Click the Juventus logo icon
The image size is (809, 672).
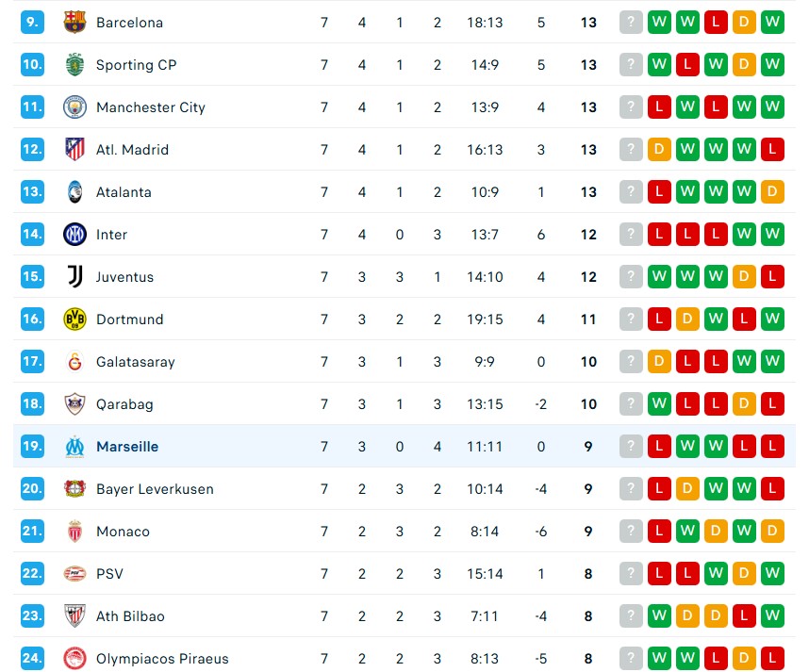point(74,277)
